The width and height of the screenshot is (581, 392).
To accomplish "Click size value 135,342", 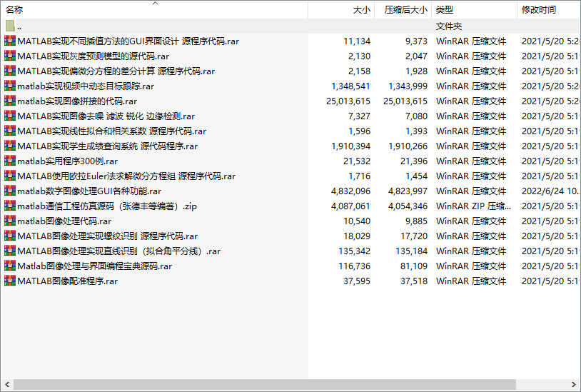I will click(x=354, y=251).
